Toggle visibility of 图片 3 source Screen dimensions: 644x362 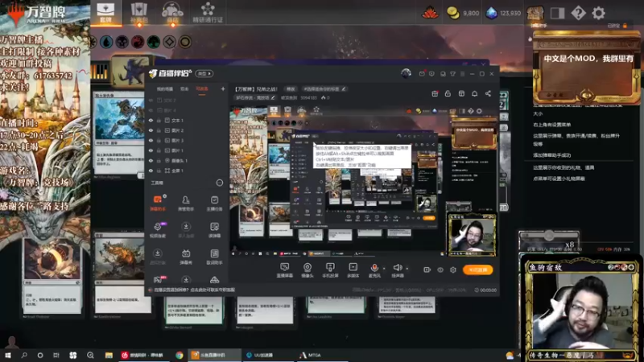[151, 140]
